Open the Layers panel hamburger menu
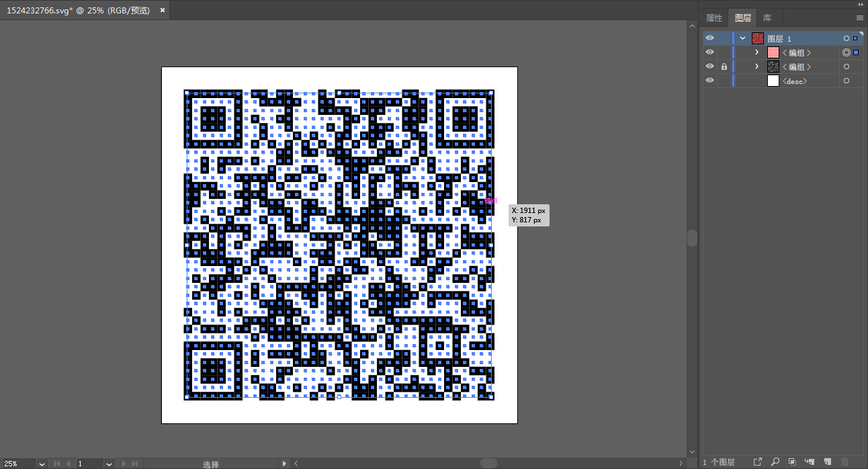 (x=859, y=18)
